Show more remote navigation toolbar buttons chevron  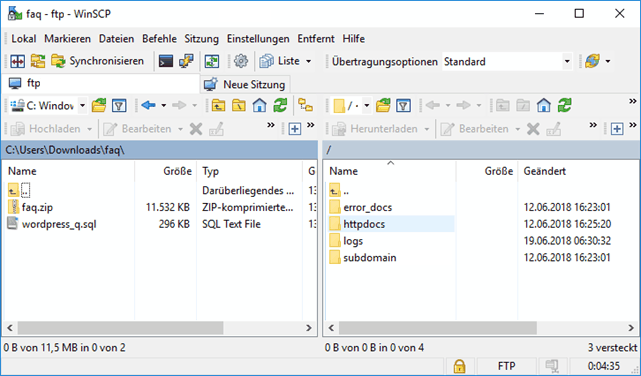coord(632,101)
